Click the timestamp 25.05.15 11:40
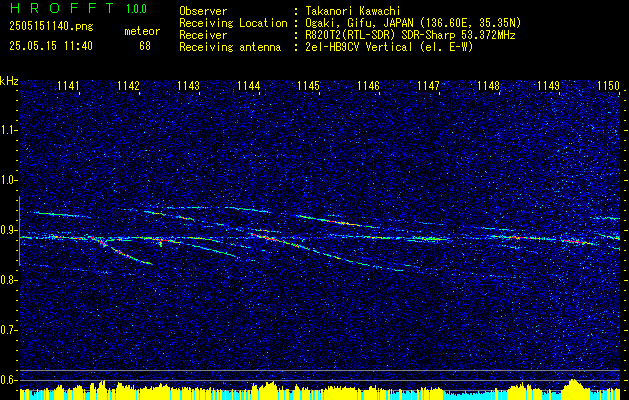This screenshot has width=629, height=400. pos(51,46)
